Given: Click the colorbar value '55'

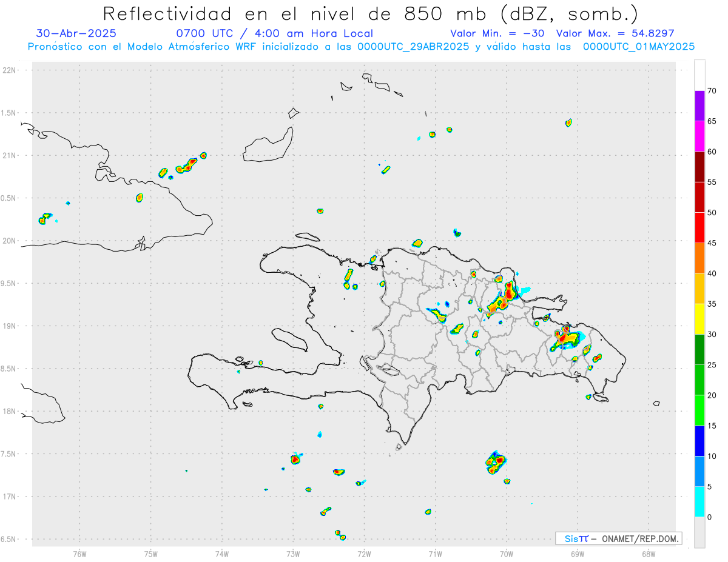Looking at the screenshot, I should point(712,182).
